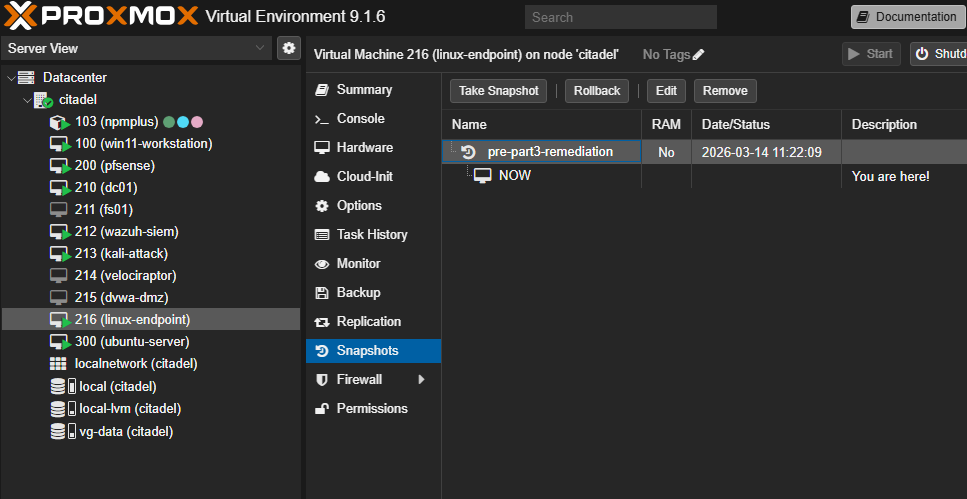
Task: Click the Datacenter server icon
Action: pyautogui.click(x=27, y=78)
